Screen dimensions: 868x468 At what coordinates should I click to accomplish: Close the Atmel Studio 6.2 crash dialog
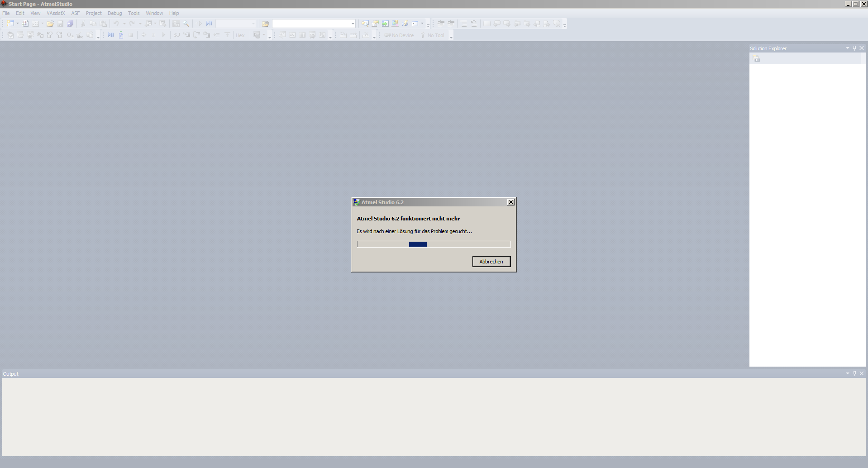click(x=511, y=202)
